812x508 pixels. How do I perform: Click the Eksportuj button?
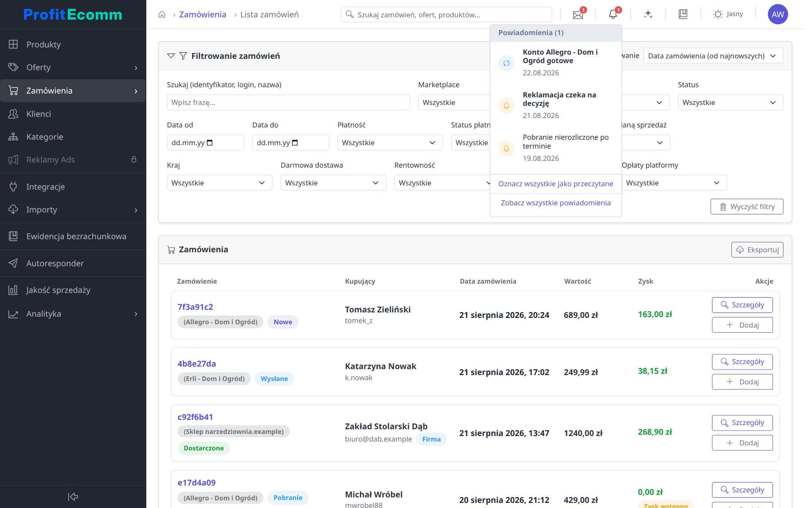point(757,250)
